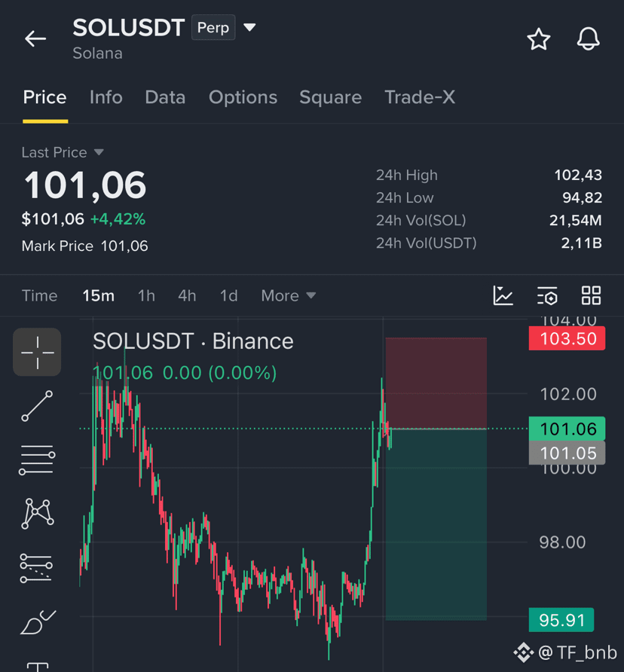The width and height of the screenshot is (624, 672).
Task: Open the forecasting position tool
Action: [36, 568]
